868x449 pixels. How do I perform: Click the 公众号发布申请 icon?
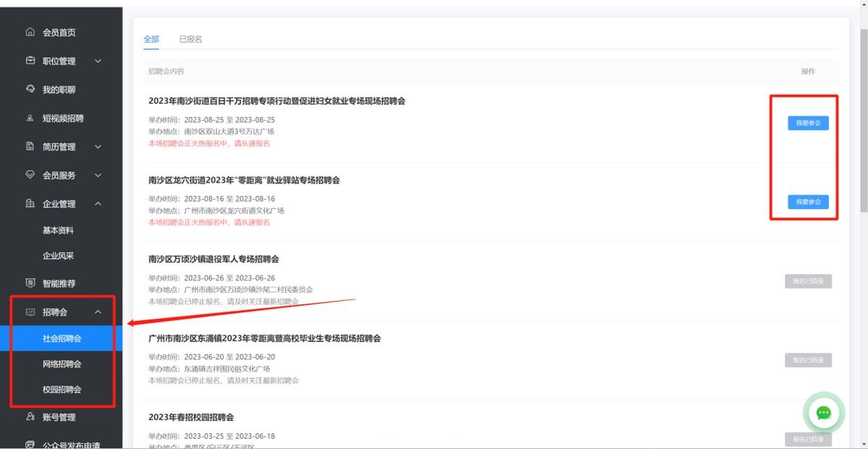pos(29,442)
